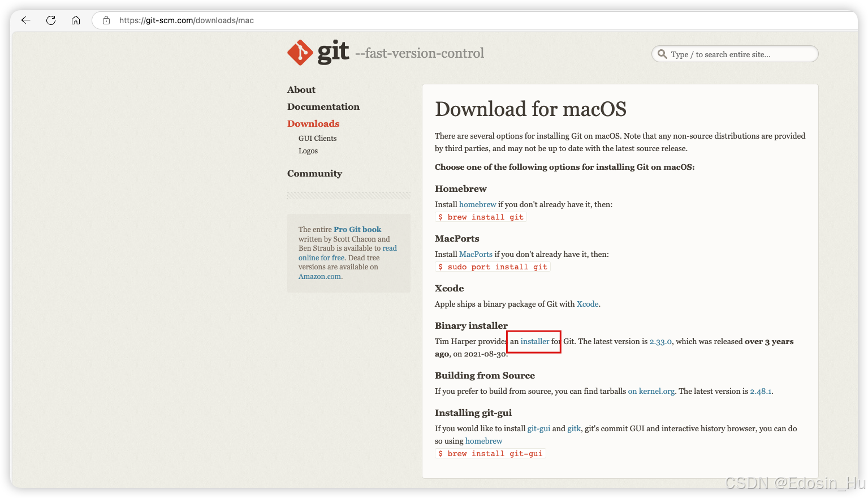
Task: Open the GUI Clients page
Action: [317, 138]
